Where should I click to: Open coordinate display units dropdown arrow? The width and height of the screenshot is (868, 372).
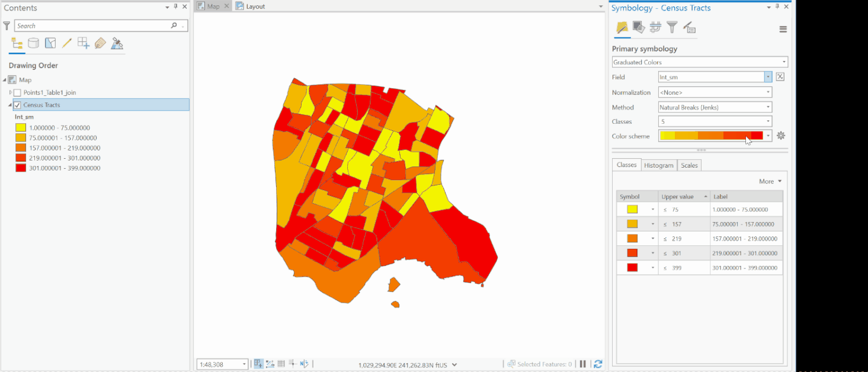(x=454, y=365)
